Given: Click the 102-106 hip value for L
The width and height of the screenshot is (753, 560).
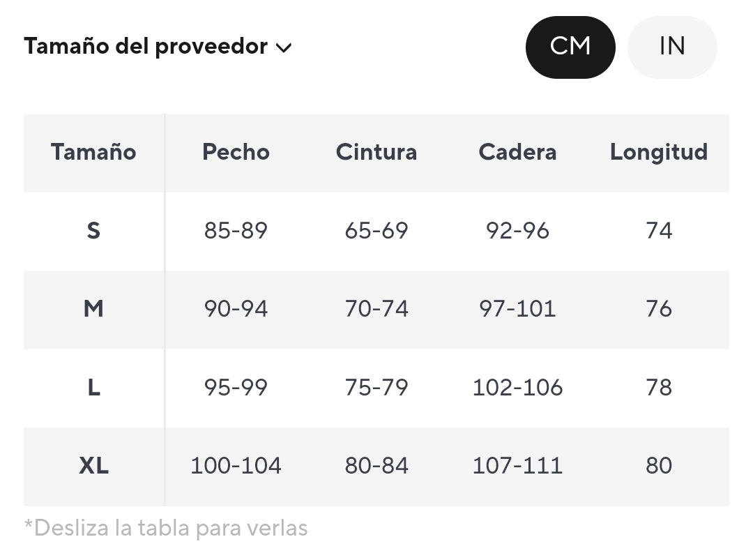Looking at the screenshot, I should (x=517, y=388).
